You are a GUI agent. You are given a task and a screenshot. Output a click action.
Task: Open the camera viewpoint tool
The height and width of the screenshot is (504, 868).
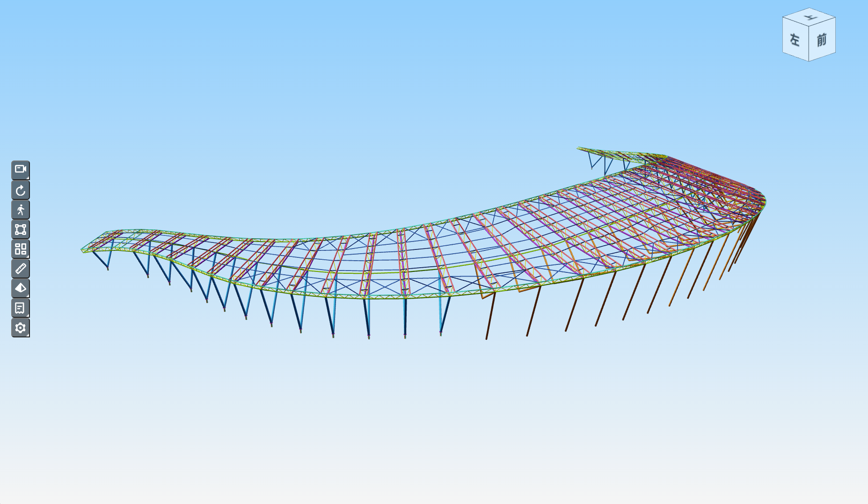(x=21, y=170)
